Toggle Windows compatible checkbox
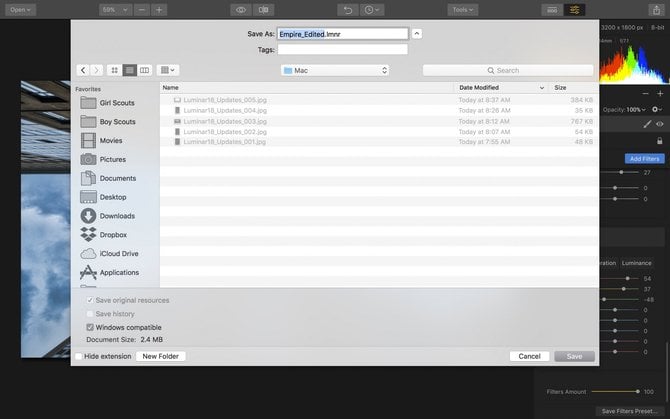 (90, 328)
